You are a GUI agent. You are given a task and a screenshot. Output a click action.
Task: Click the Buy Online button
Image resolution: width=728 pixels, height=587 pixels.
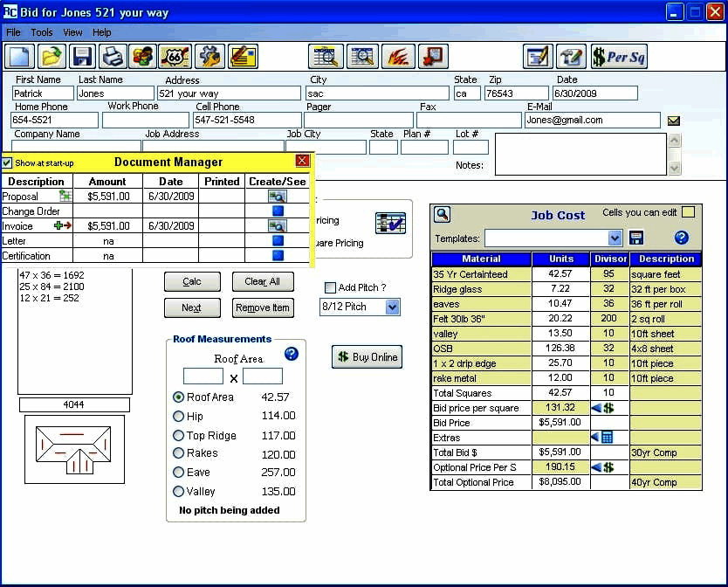click(x=367, y=357)
